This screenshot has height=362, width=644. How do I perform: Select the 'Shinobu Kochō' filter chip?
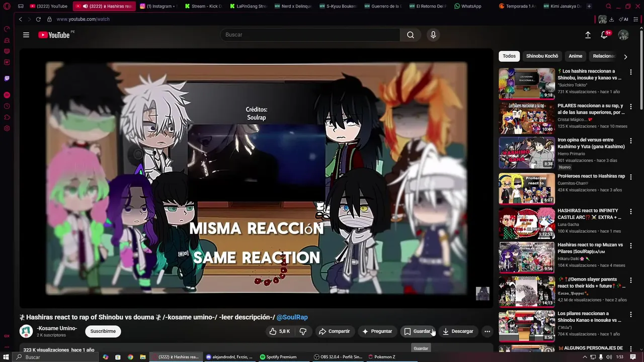pos(542,56)
